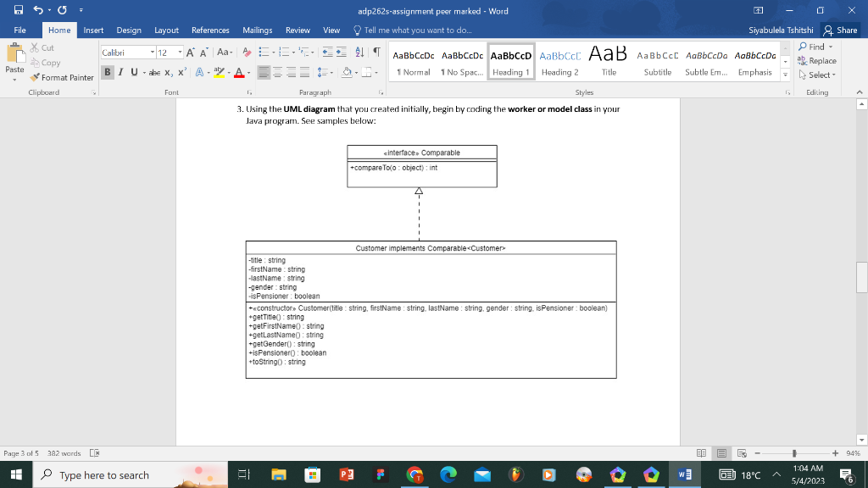This screenshot has width=868, height=488.
Task: Select the Strikethrough icon
Action: coord(155,73)
